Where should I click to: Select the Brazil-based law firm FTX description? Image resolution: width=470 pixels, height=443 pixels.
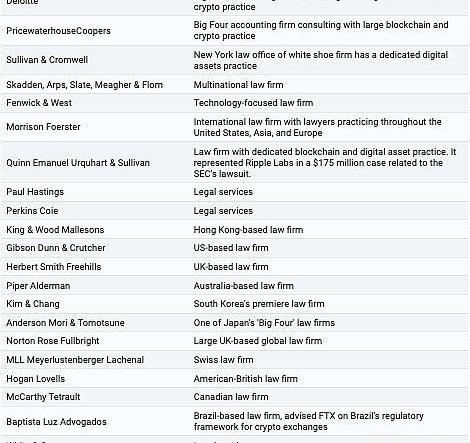(x=309, y=421)
